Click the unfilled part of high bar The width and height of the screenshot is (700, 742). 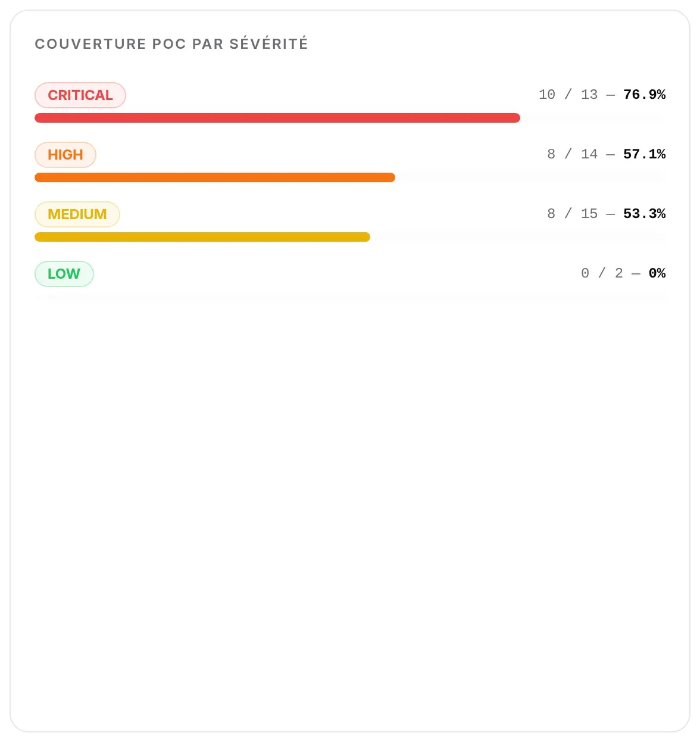(x=530, y=177)
